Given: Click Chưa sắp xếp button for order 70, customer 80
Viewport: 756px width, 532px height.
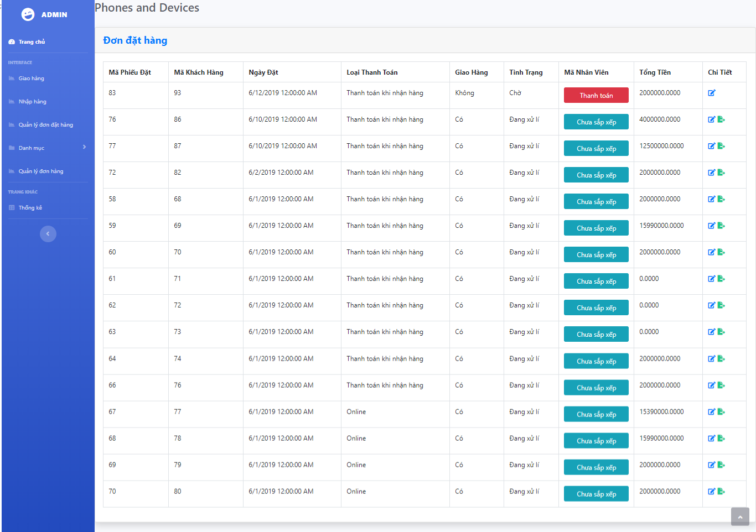Looking at the screenshot, I should [x=596, y=494].
